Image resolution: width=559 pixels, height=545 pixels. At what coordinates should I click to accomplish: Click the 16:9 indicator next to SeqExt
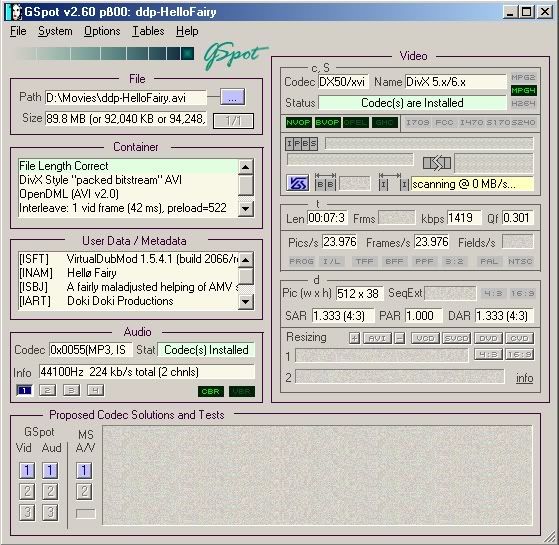pos(522,293)
